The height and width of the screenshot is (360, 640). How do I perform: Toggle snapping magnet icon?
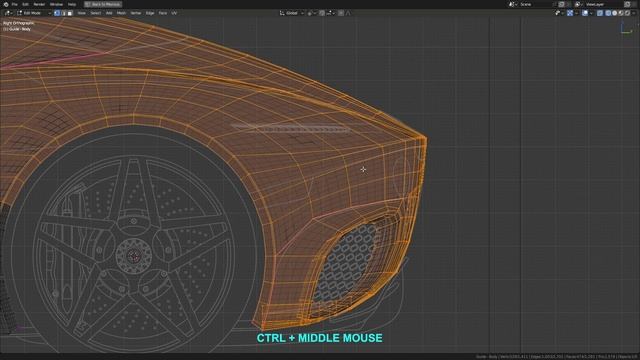coord(322,13)
